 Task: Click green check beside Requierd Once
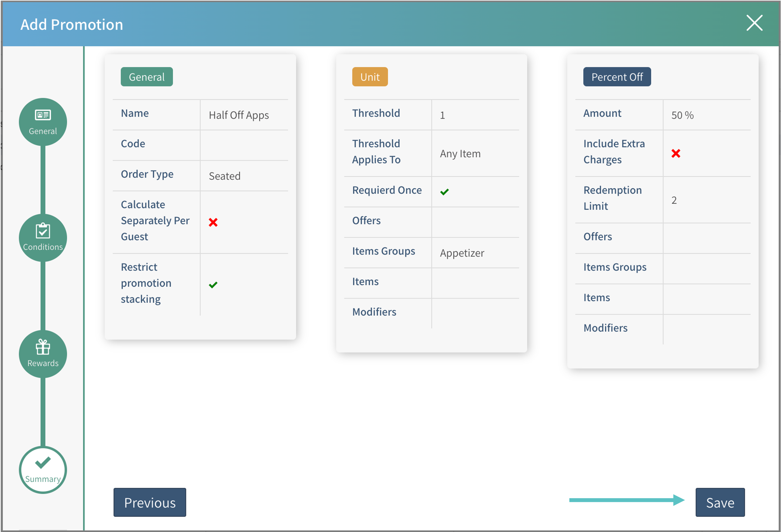point(444,192)
